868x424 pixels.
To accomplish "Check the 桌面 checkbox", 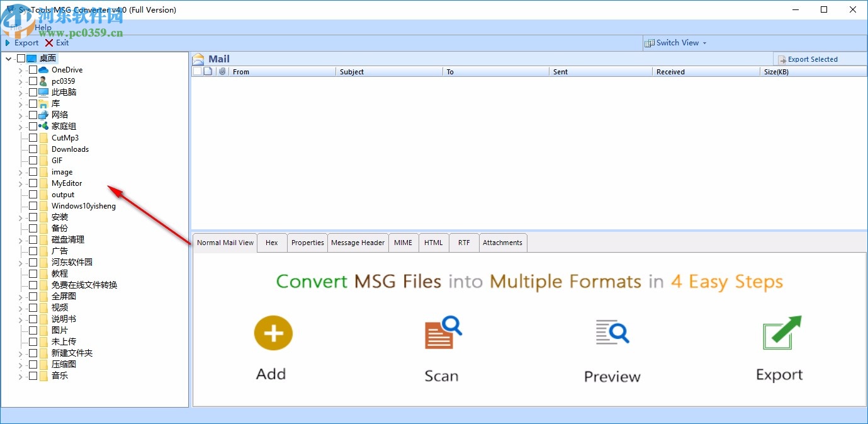I will pos(20,57).
